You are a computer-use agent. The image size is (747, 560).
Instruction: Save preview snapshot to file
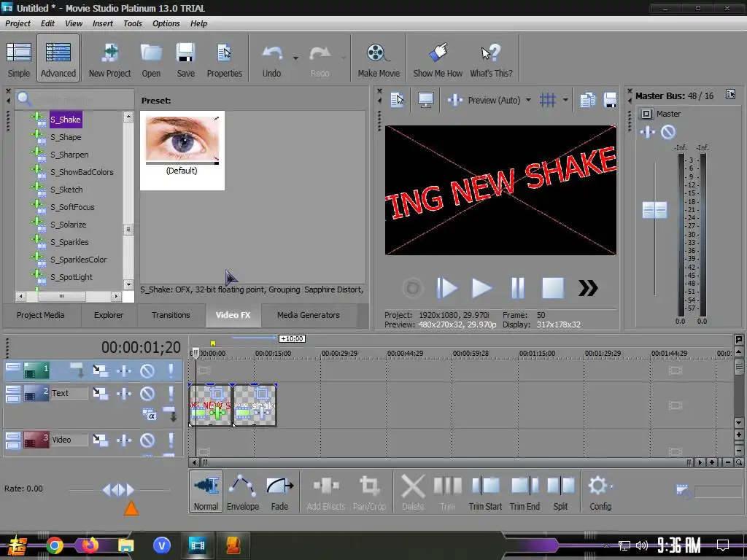point(610,100)
